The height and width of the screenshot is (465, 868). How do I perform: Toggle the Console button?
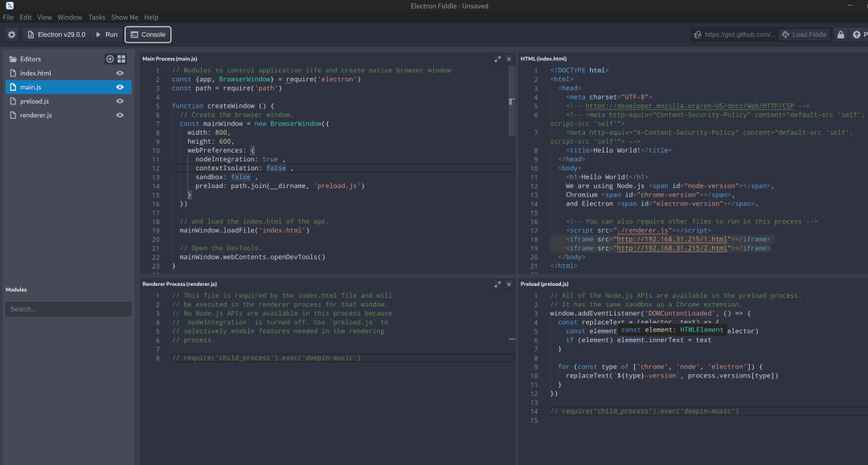(x=148, y=35)
